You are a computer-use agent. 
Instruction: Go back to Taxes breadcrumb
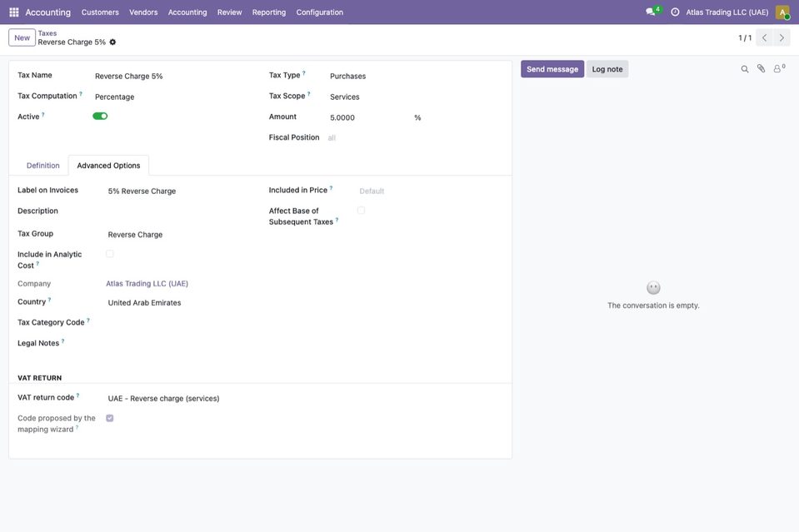(47, 33)
